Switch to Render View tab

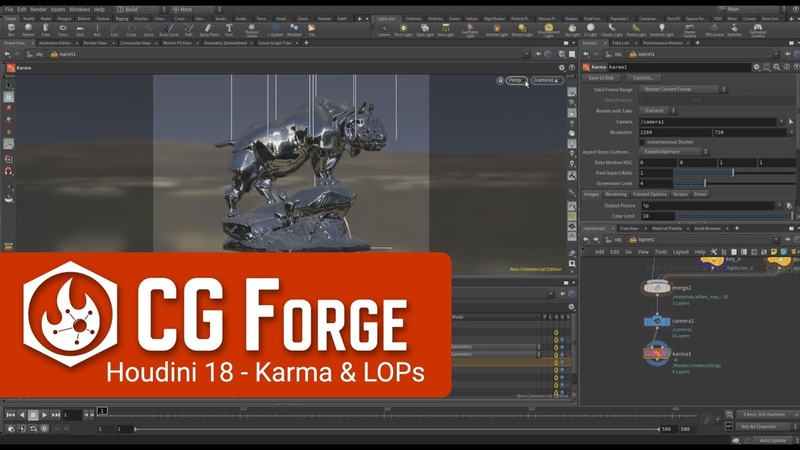point(95,43)
